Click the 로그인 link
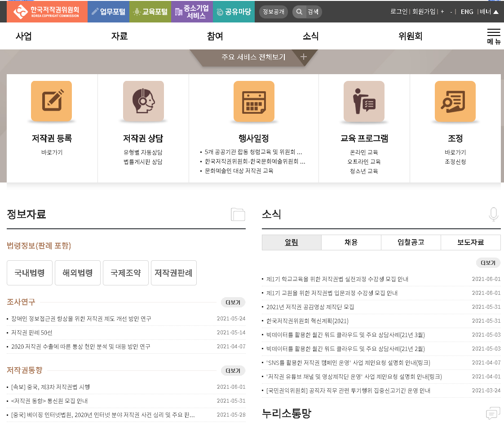Viewport: 504px width, 427px height. [398, 12]
